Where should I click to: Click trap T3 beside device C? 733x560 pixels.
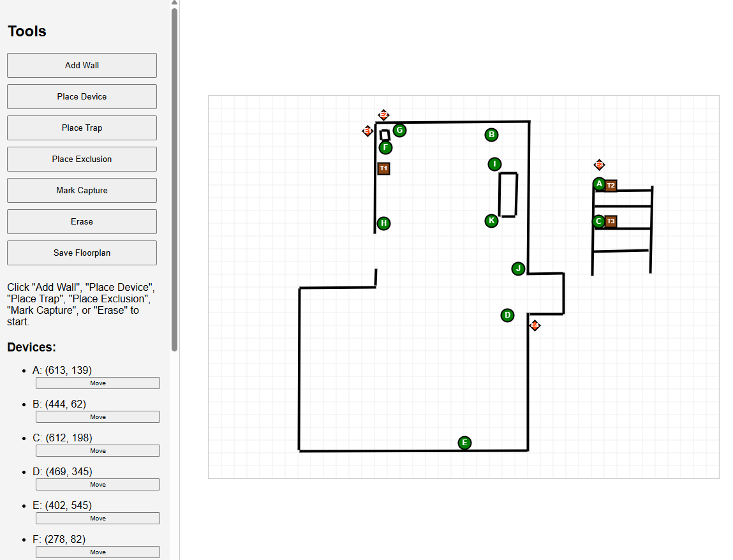pyautogui.click(x=611, y=221)
